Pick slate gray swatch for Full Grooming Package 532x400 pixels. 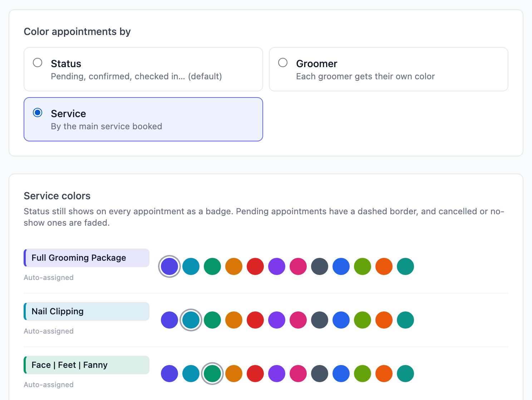pos(320,266)
